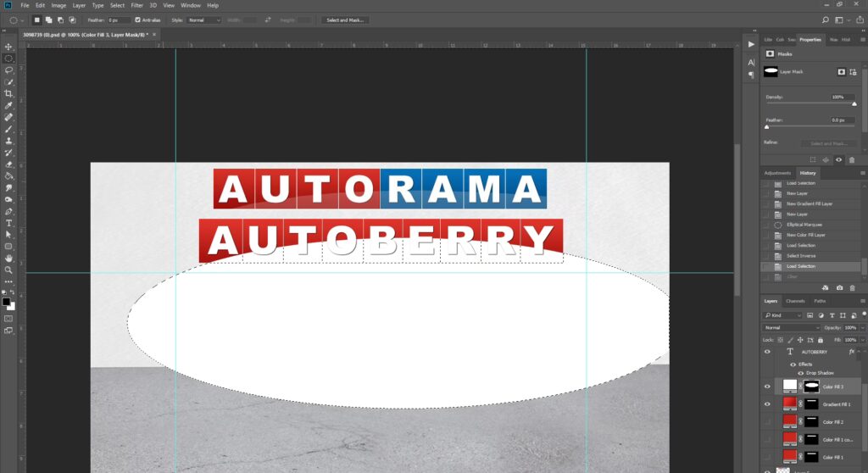Pick the Hand tool

pyautogui.click(x=8, y=258)
